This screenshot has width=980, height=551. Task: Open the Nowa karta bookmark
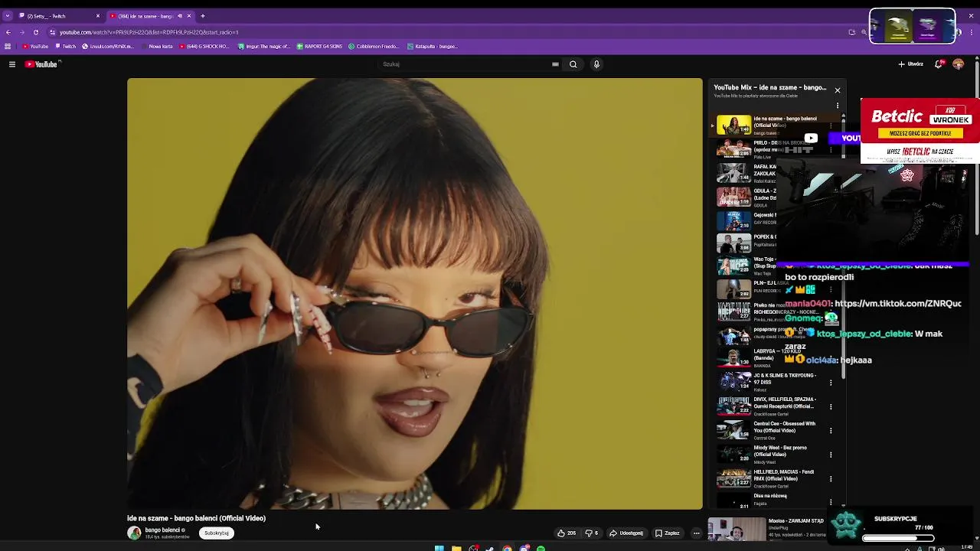[x=157, y=47]
